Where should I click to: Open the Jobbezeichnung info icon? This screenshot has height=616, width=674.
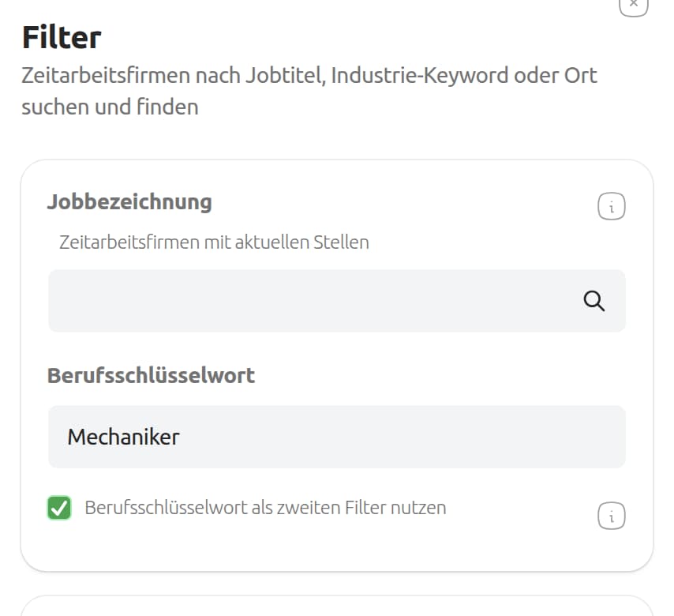point(612,207)
